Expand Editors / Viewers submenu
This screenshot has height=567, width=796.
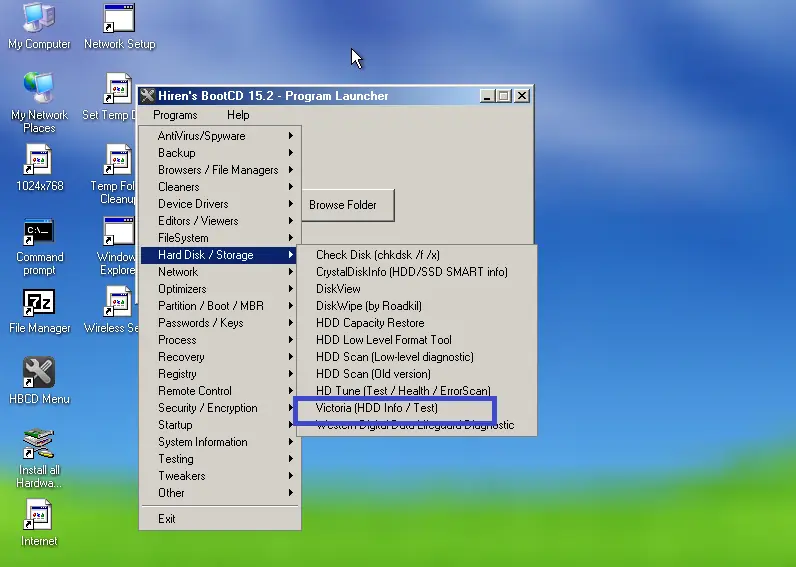click(x=220, y=221)
